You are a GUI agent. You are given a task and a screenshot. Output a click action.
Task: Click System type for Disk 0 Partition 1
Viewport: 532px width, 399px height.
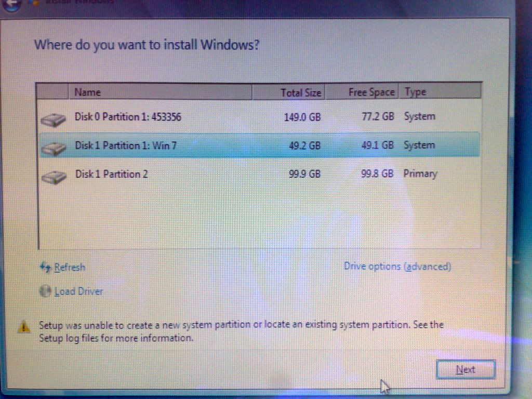coord(420,116)
